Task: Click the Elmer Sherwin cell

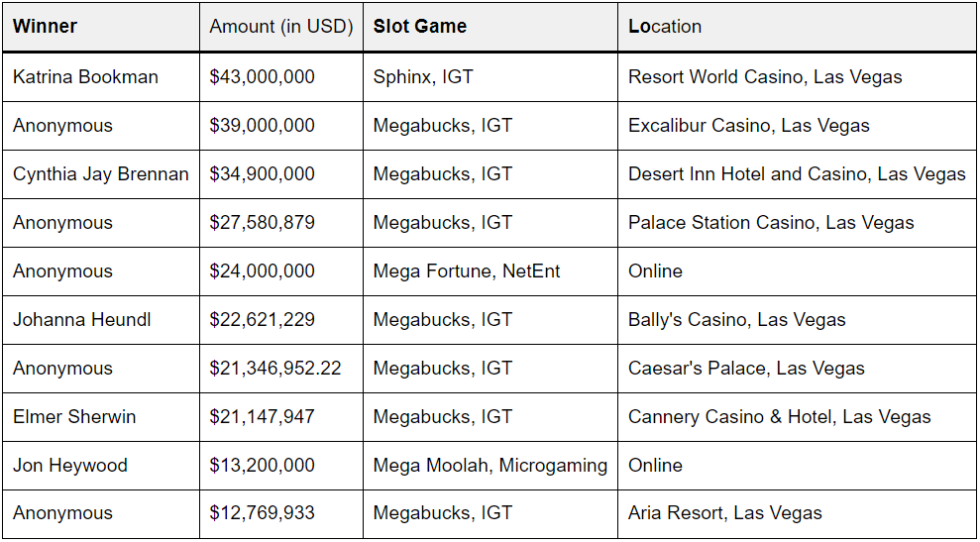Action: (101, 417)
